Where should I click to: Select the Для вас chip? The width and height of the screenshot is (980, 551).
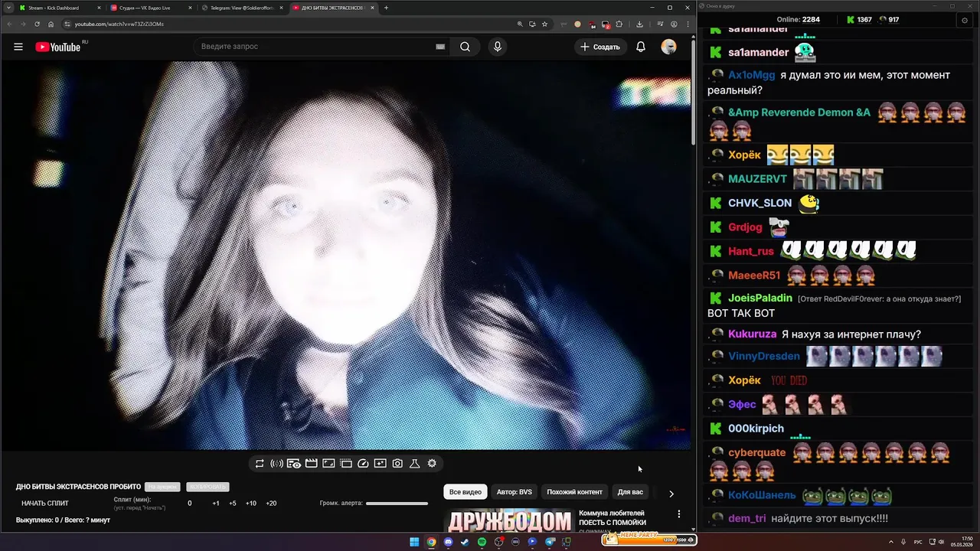tap(630, 492)
